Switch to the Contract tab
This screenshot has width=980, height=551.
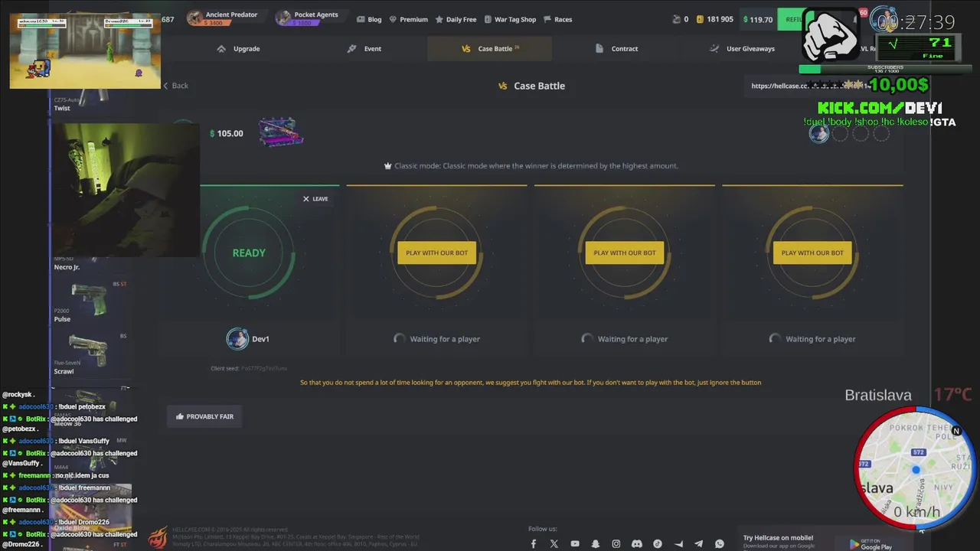pos(616,48)
